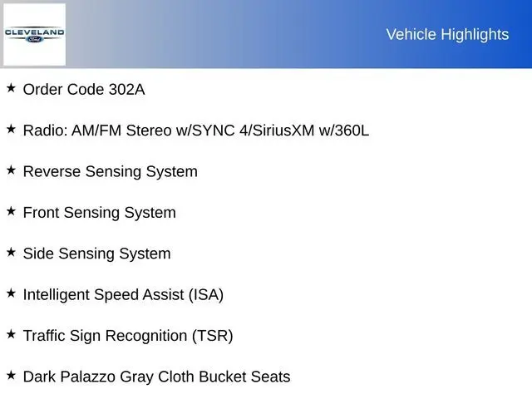
Task: Click the star bullet beside Order Code 302A
Action: pyautogui.click(x=11, y=88)
